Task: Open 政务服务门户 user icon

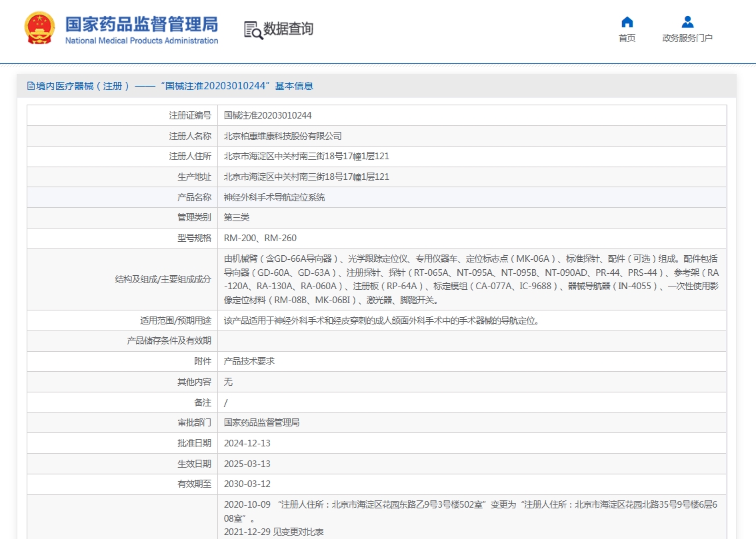Action: (x=687, y=22)
